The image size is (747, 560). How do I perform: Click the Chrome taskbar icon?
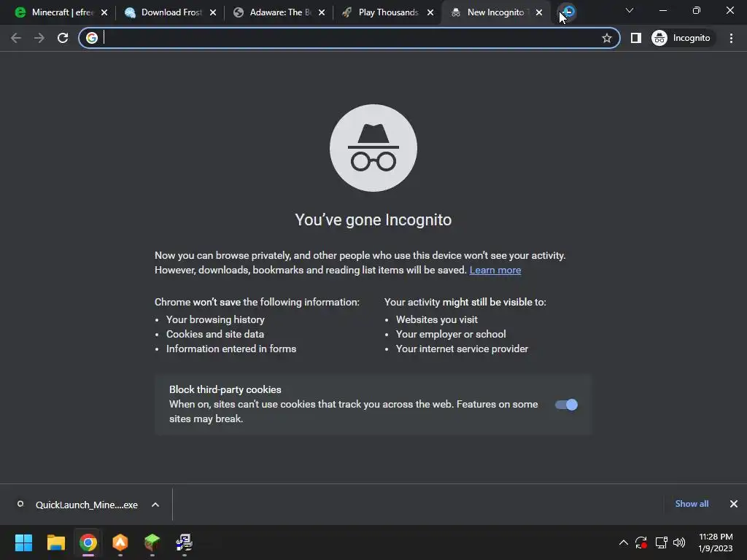[x=88, y=542]
